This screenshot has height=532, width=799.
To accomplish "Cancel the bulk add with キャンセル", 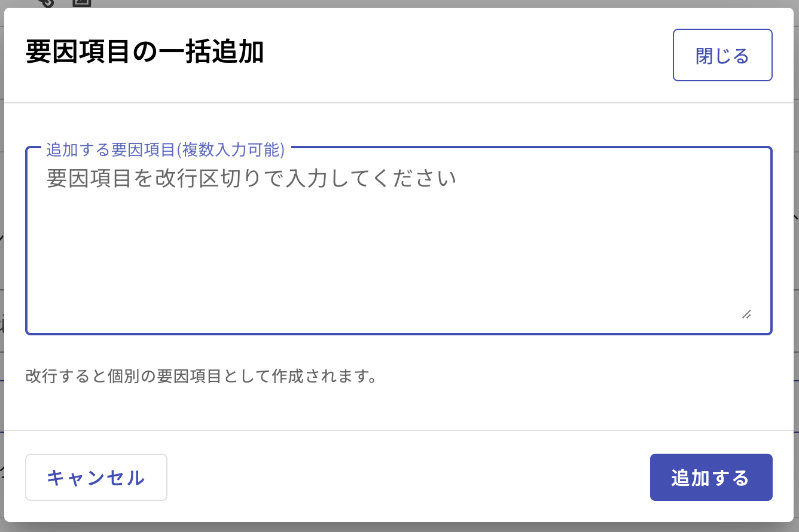I will tap(96, 477).
